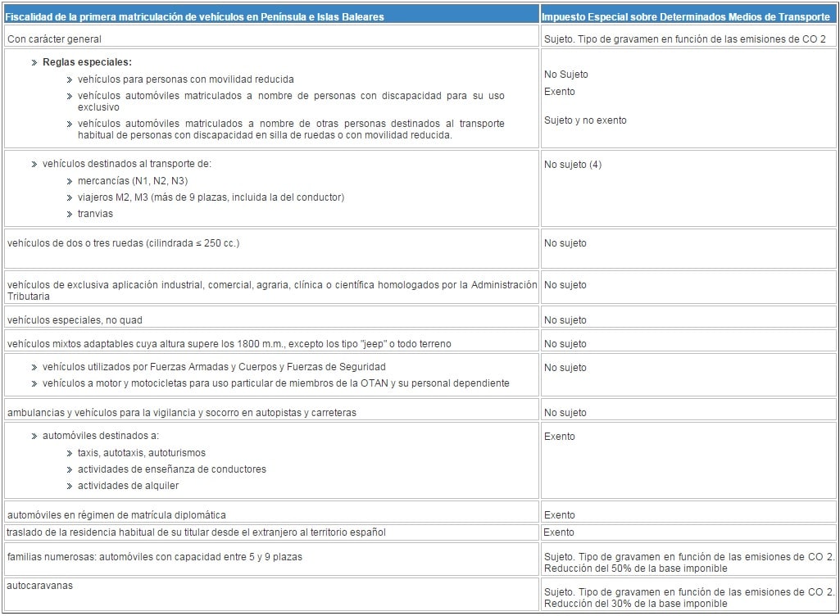
Task: Click 'No sujeto' beside vehículos especiales
Action: pos(565,320)
